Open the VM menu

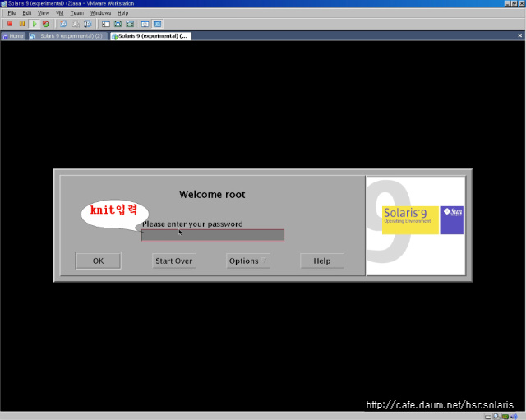click(60, 13)
